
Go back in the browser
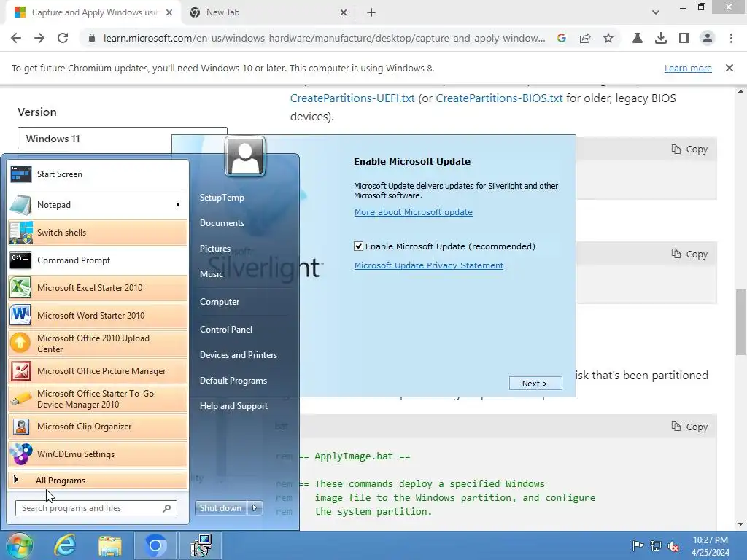[x=16, y=38]
